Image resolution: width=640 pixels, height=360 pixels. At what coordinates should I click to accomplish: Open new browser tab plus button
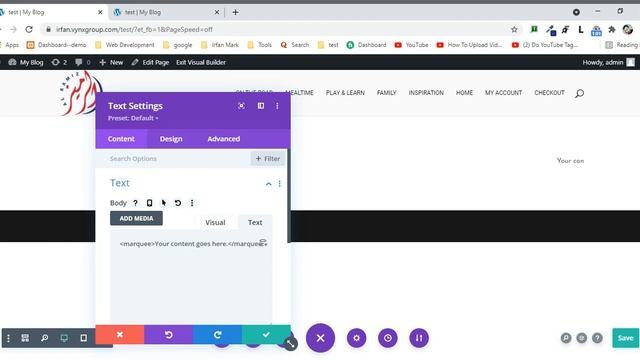click(236, 12)
